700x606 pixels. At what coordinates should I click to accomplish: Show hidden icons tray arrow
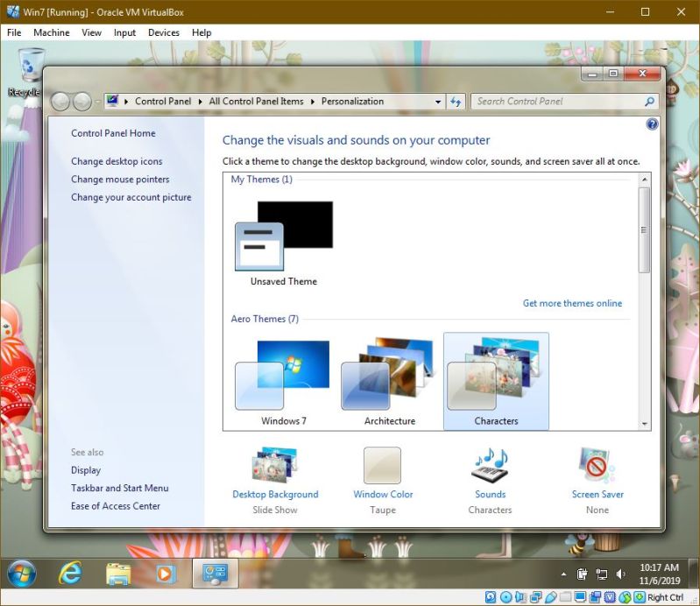[564, 574]
